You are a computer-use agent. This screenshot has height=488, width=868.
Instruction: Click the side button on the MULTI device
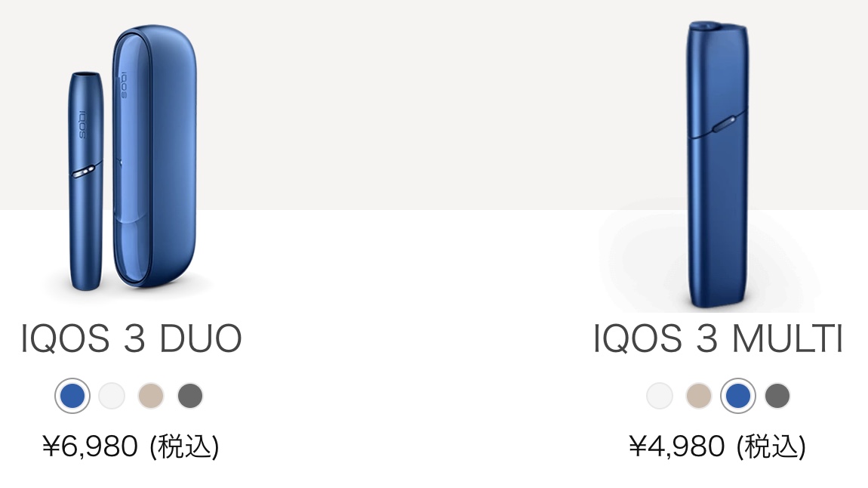click(724, 124)
